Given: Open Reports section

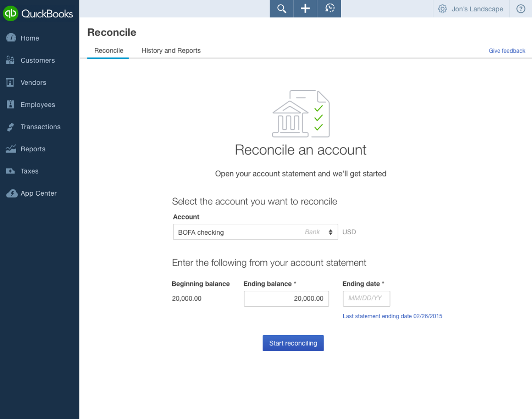Looking at the screenshot, I should (x=33, y=149).
